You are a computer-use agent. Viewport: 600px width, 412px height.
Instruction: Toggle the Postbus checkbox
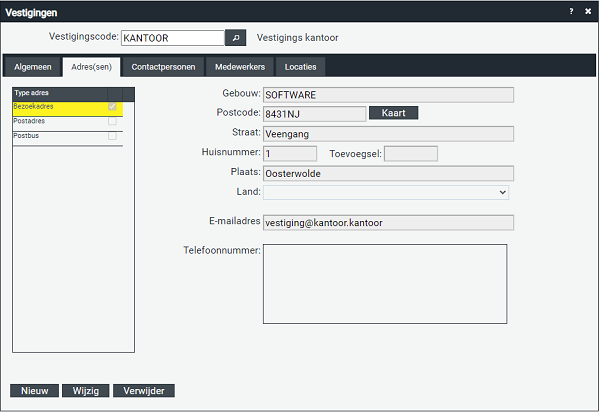click(x=112, y=136)
